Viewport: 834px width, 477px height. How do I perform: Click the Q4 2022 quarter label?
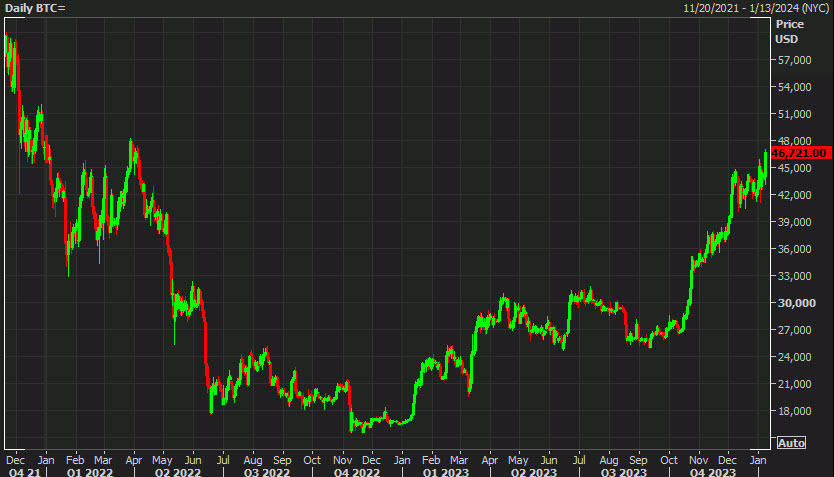(x=356, y=472)
